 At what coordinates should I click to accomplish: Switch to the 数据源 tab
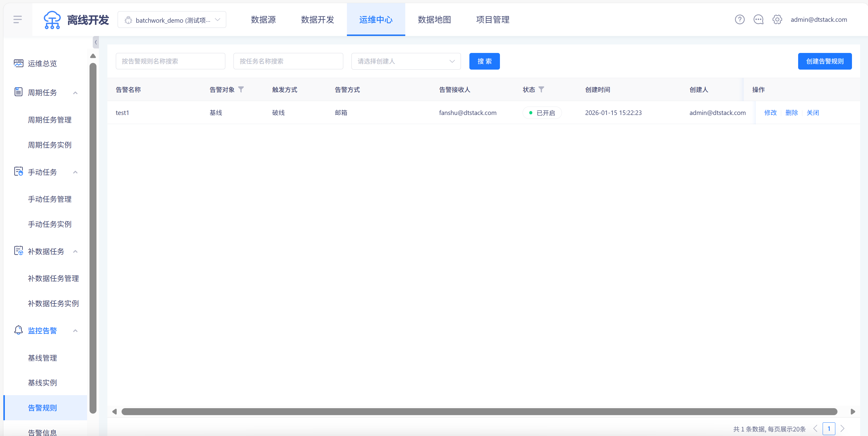[x=263, y=20]
